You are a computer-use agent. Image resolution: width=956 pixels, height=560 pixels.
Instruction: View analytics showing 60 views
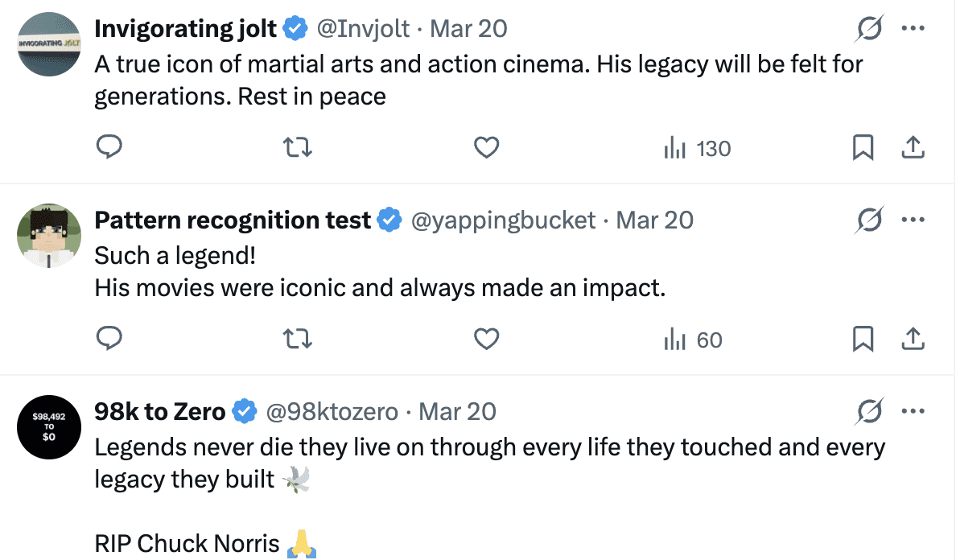[693, 340]
